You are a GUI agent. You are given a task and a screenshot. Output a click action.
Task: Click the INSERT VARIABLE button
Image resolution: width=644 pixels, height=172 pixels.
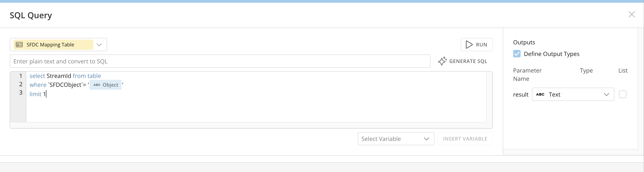point(465,139)
